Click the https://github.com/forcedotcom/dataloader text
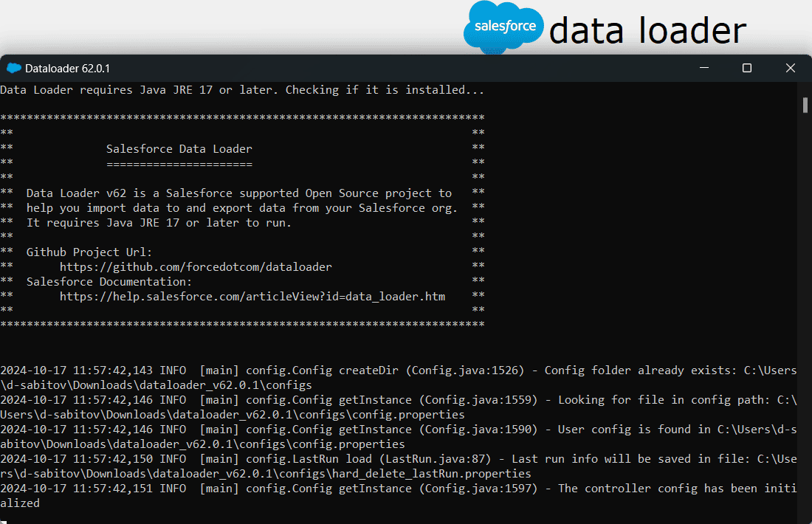Screen dimensions: 812x524 point(196,266)
